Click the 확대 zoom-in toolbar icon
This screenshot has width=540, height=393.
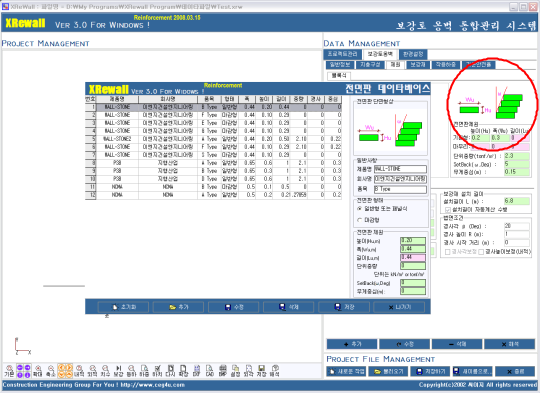point(38,371)
